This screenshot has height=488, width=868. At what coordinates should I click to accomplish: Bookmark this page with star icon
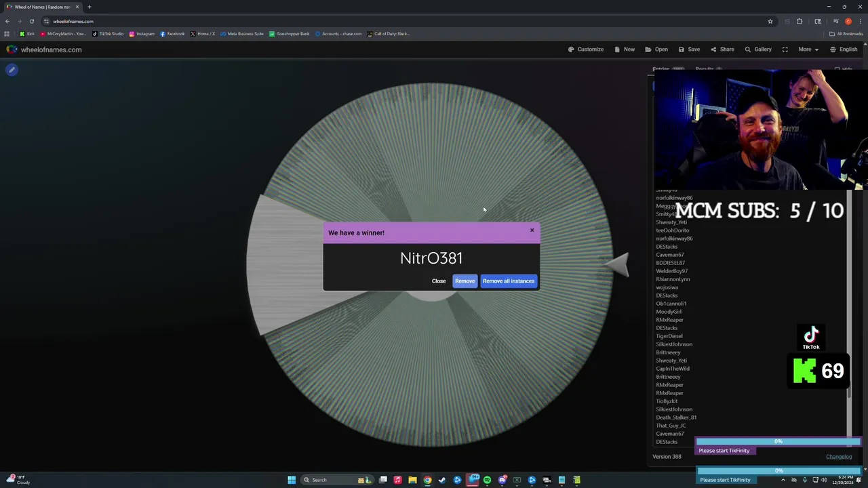(770, 21)
